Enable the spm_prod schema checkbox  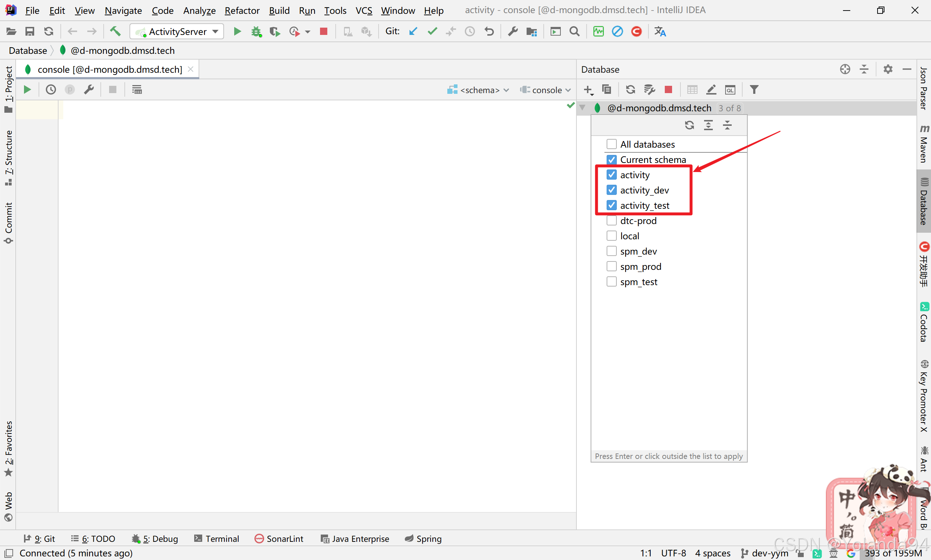pos(611,267)
